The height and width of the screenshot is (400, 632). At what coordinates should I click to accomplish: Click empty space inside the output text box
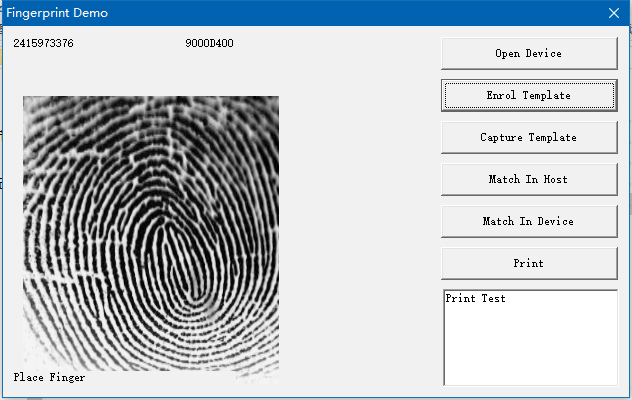coord(529,350)
